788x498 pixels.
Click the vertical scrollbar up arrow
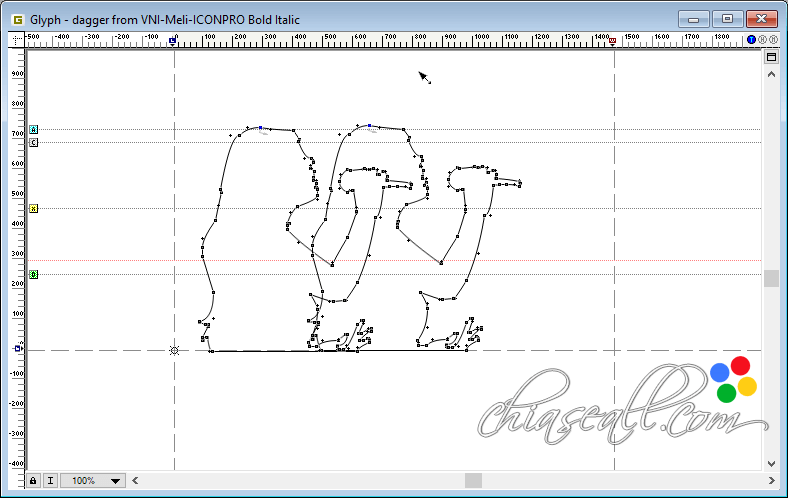click(x=771, y=74)
